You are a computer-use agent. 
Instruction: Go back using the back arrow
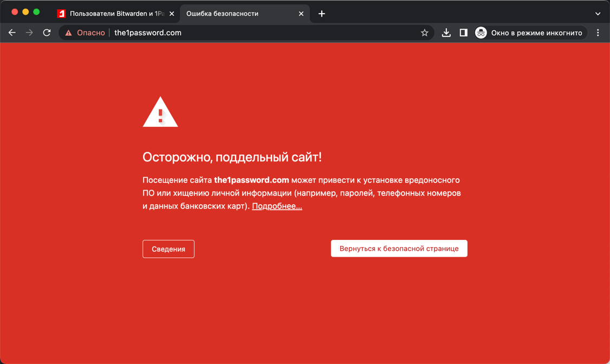pos(12,32)
